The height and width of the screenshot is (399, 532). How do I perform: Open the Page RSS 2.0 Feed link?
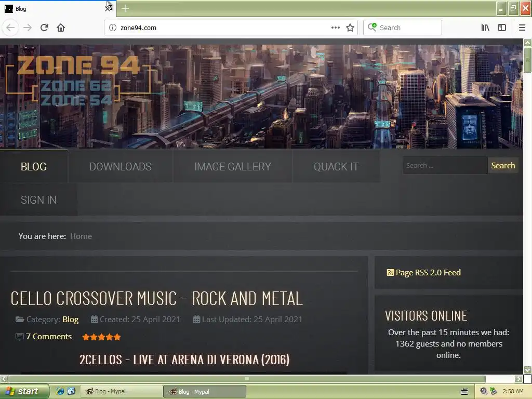tap(428, 272)
